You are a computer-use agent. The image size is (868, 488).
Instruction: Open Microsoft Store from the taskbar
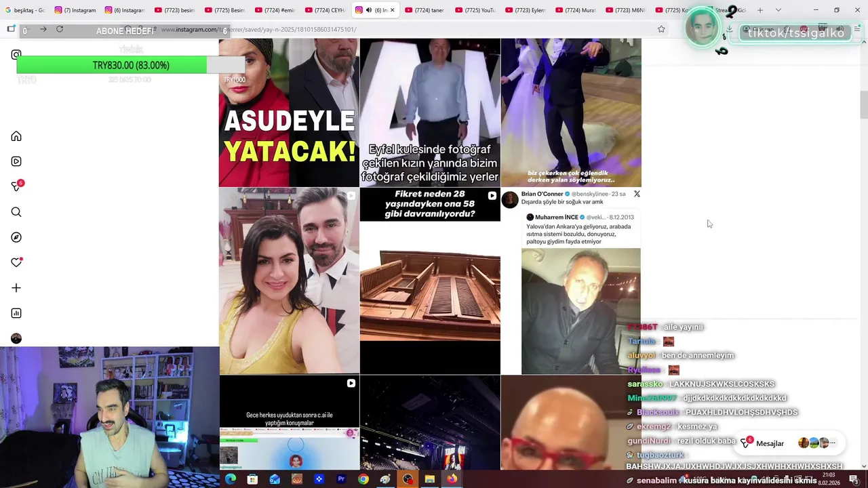coord(252,479)
